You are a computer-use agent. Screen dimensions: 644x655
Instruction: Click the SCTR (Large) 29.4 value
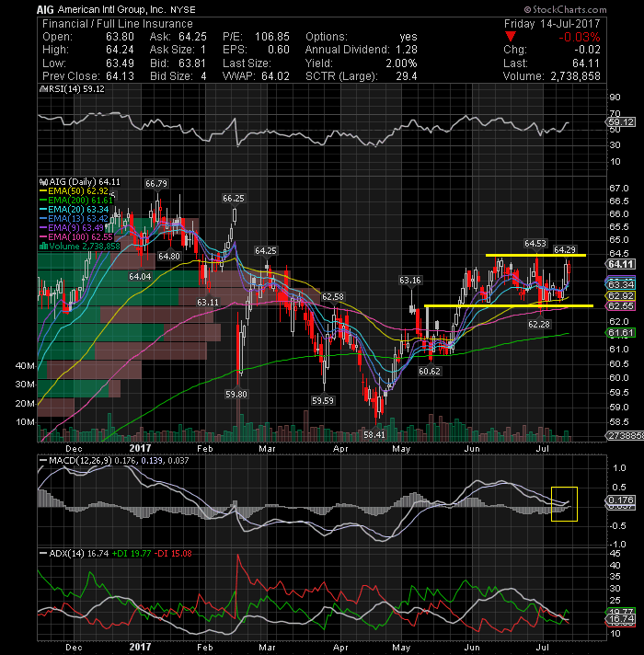pyautogui.click(x=407, y=76)
